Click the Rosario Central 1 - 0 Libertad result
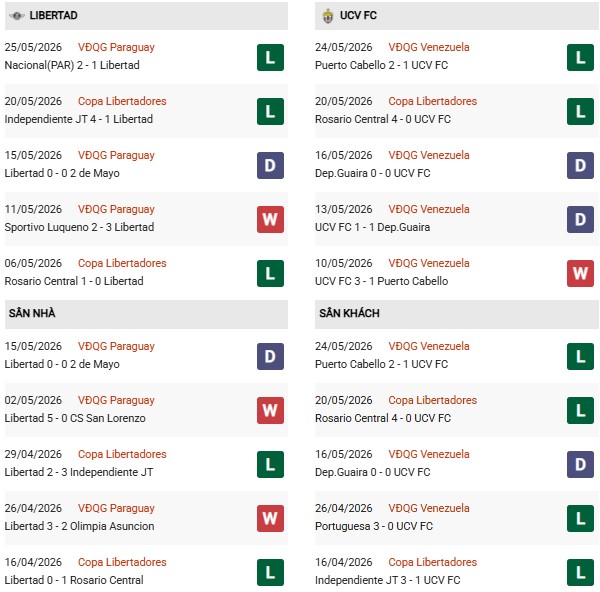Viewport: 600px width, 592px height. click(x=74, y=281)
